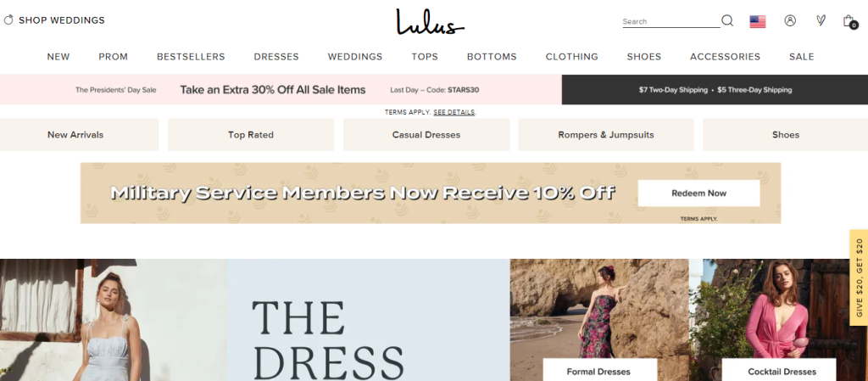Screen dimensions: 868x381
Task: Open the account profile icon
Action: [790, 20]
